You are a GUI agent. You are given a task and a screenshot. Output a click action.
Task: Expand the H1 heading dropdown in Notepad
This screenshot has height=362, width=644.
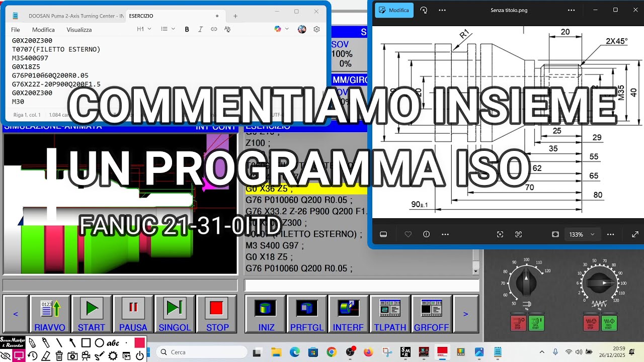tap(144, 29)
